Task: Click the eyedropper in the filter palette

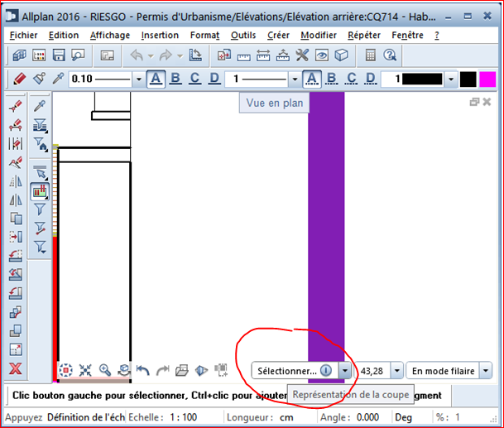Action: coord(40,105)
